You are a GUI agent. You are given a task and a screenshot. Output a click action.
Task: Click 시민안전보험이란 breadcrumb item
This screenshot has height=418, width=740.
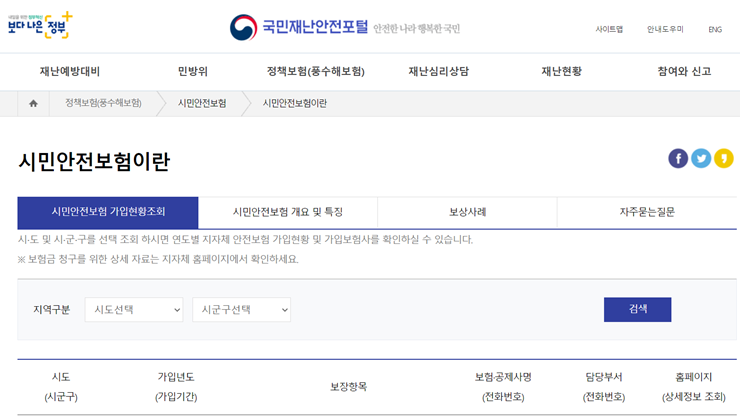(294, 103)
